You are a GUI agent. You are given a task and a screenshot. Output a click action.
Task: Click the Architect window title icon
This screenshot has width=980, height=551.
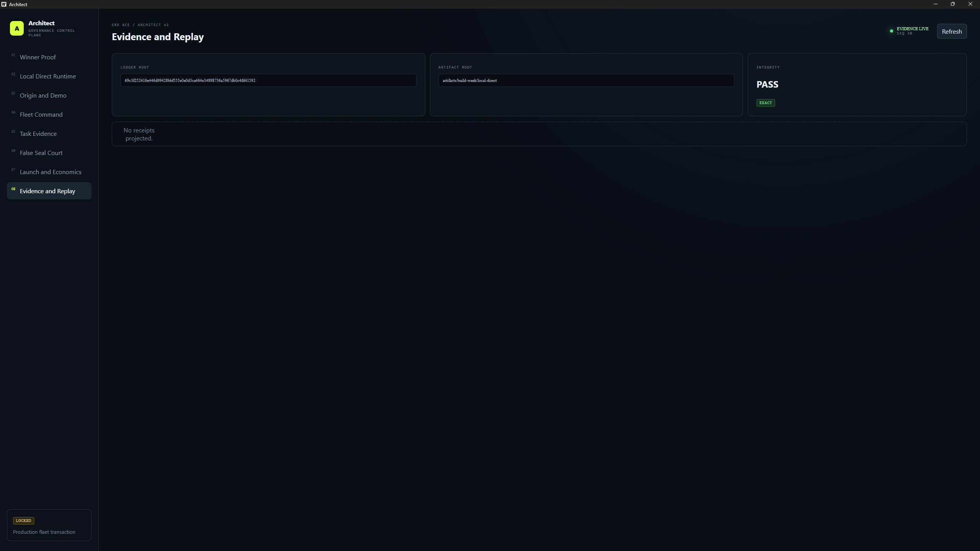(x=4, y=4)
